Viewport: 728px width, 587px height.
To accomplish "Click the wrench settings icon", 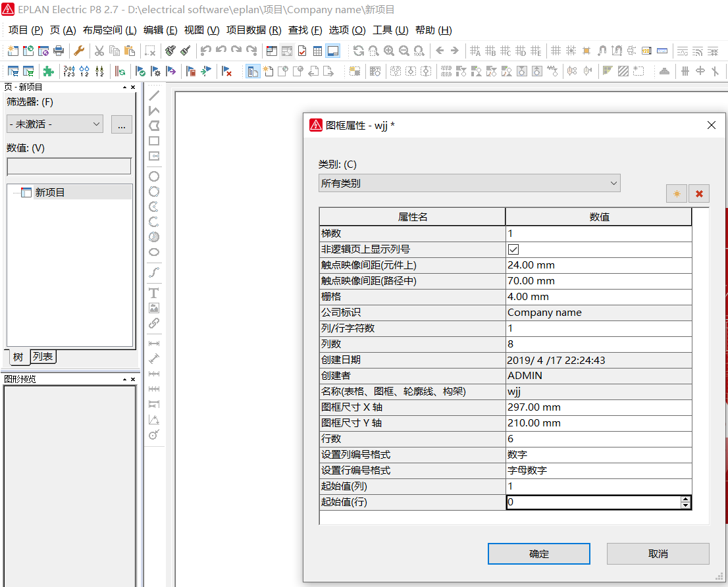I will (x=79, y=51).
